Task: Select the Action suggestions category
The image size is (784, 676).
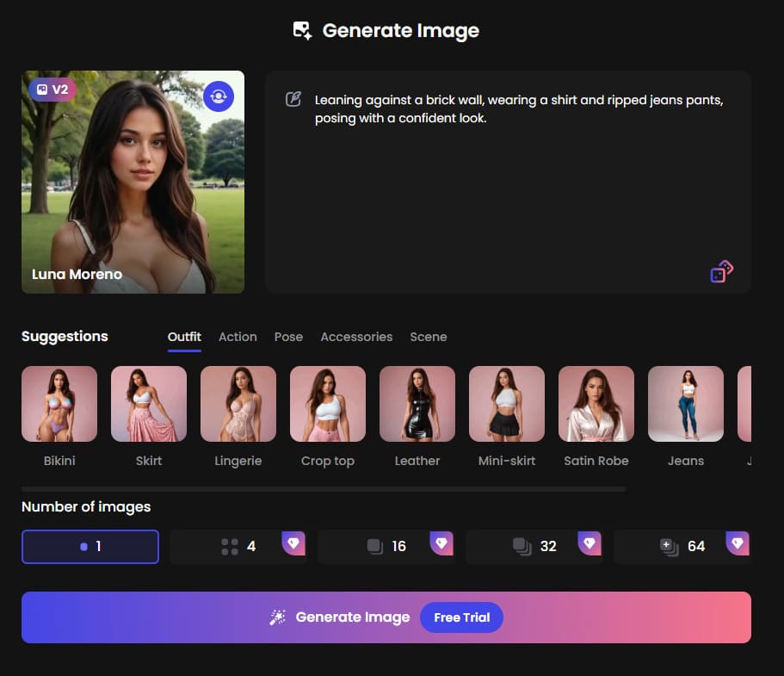Action: 238,337
